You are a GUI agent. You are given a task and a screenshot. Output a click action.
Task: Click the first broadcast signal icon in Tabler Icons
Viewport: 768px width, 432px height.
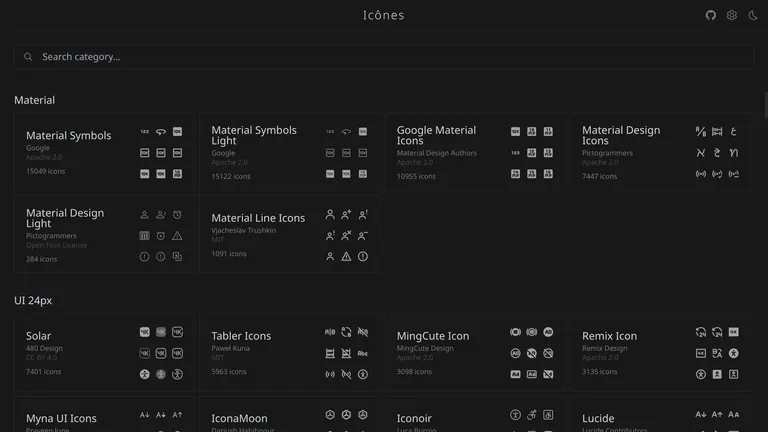pyautogui.click(x=330, y=374)
